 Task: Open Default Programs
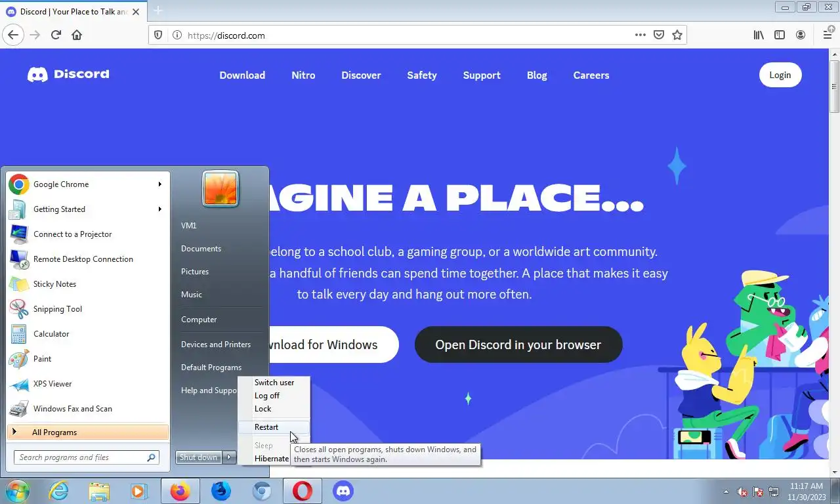coord(211,367)
